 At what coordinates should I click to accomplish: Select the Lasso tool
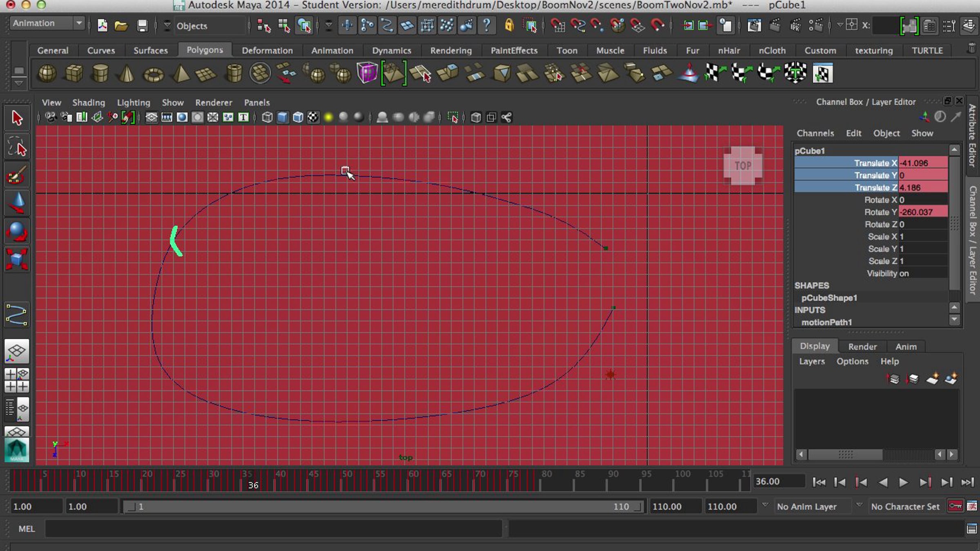pyautogui.click(x=17, y=147)
